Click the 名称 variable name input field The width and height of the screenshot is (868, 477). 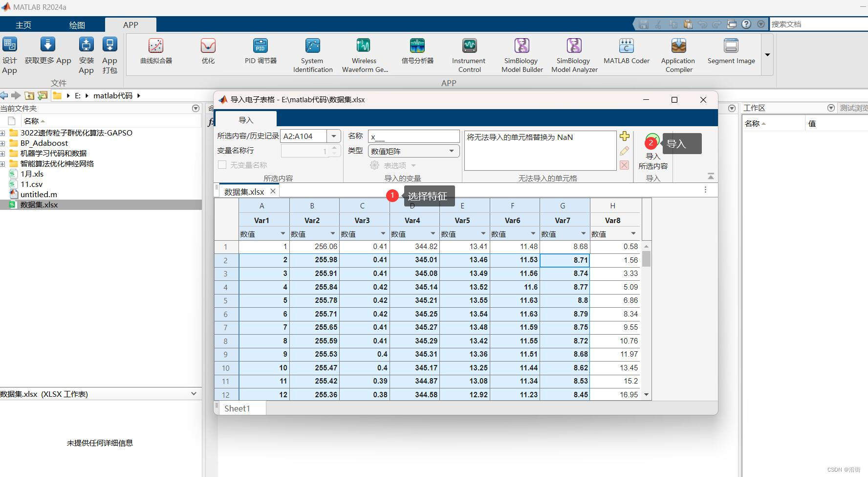(x=413, y=136)
